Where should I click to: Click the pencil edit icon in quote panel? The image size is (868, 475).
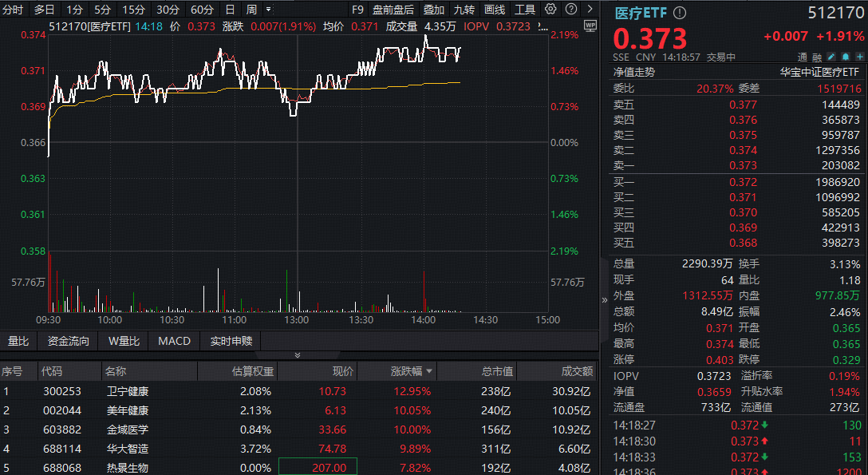(831, 57)
